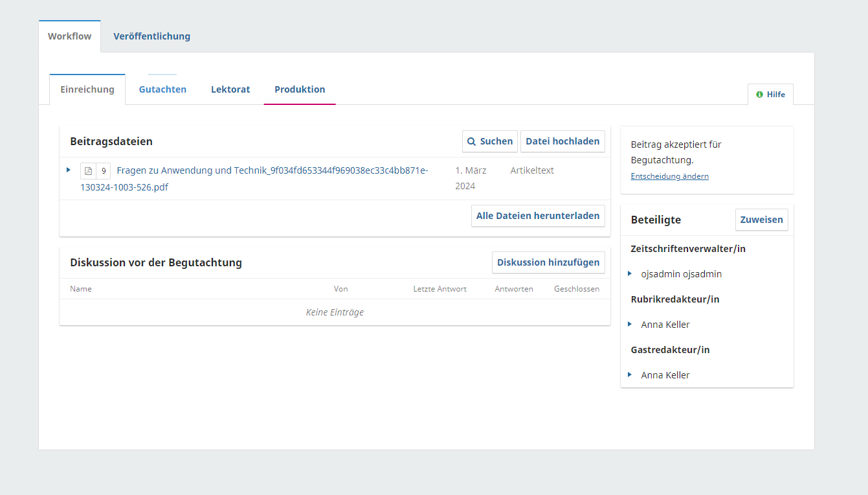Add a discussion via Diskussion hinzufügen
This screenshot has height=495, width=868.
click(x=548, y=262)
